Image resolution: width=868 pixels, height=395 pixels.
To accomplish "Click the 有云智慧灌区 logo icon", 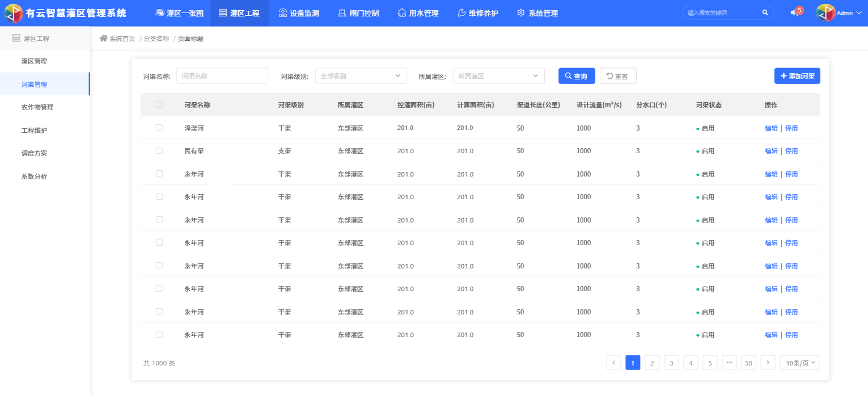I will click(x=13, y=13).
